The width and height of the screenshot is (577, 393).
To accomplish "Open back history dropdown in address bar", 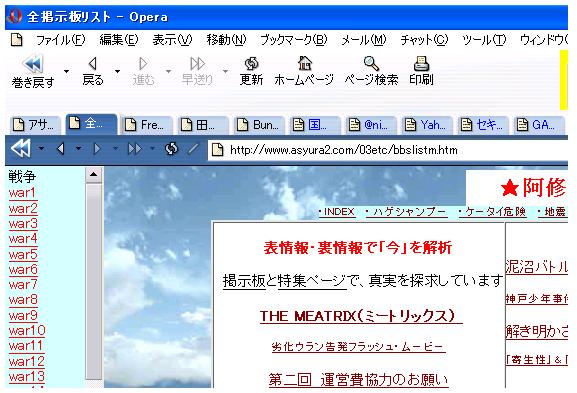I will click(78, 149).
